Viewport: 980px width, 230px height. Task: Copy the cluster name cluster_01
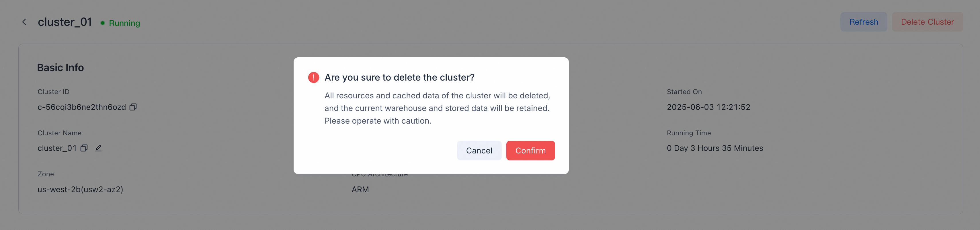[x=84, y=148]
